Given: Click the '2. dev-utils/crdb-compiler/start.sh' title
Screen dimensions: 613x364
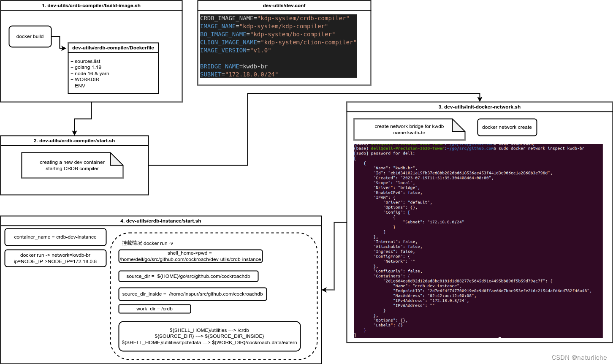Looking at the screenshot, I should tap(74, 141).
